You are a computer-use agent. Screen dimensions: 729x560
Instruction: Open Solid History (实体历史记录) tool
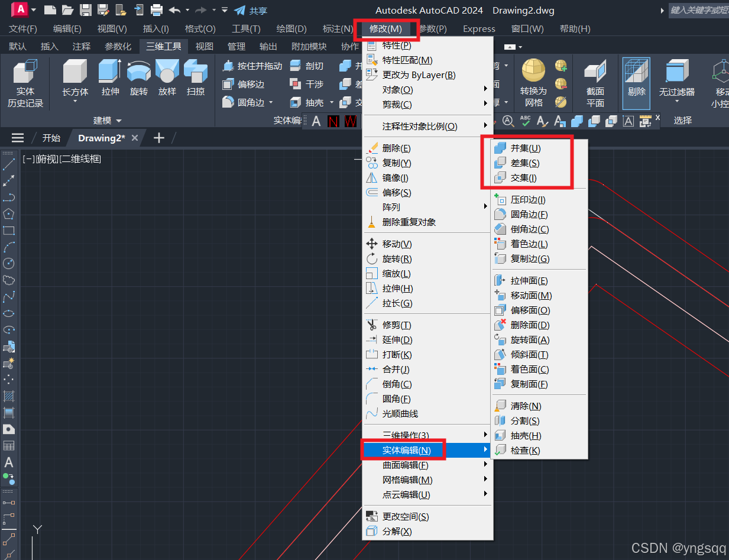25,83
